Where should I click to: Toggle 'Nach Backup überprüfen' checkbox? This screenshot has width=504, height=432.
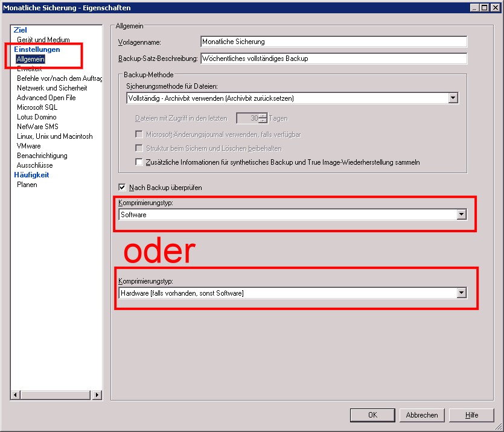point(123,188)
